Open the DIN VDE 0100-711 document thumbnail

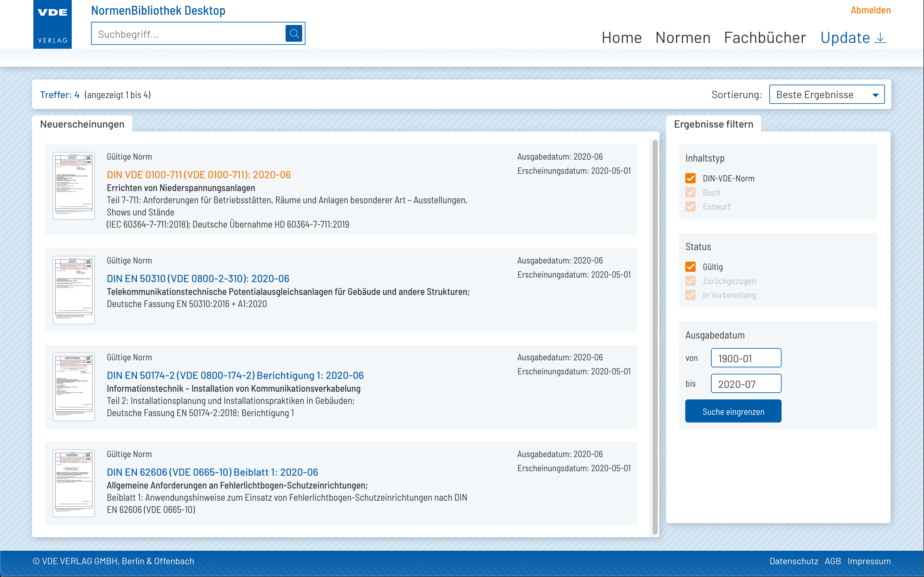pos(74,186)
